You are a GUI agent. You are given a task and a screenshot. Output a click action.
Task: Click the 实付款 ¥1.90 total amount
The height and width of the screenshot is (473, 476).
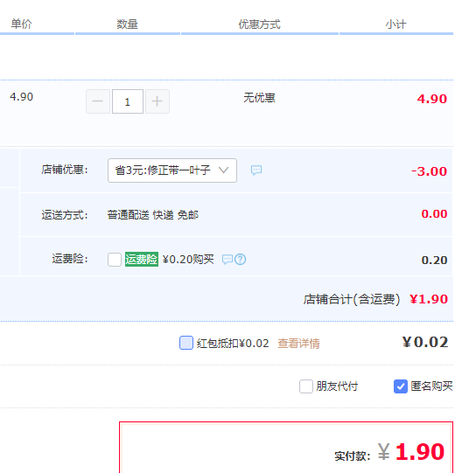tap(411, 452)
